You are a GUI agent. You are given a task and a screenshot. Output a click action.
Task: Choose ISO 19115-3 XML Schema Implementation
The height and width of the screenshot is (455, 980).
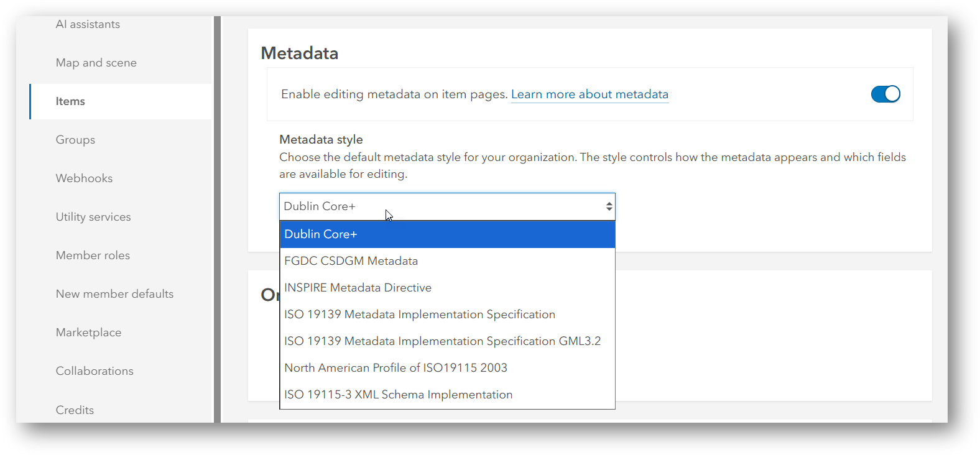pos(398,395)
